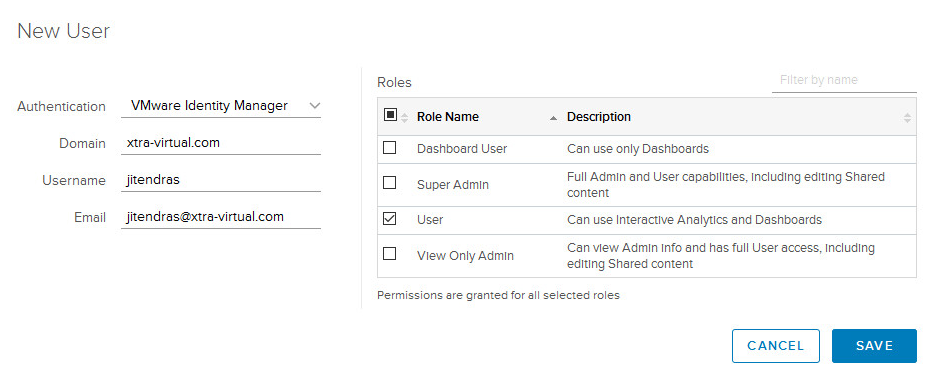Screen dimensions: 926x375
Task: Click the 'Can use Interactive Analytics and Dashboards' description
Action: pos(694,220)
